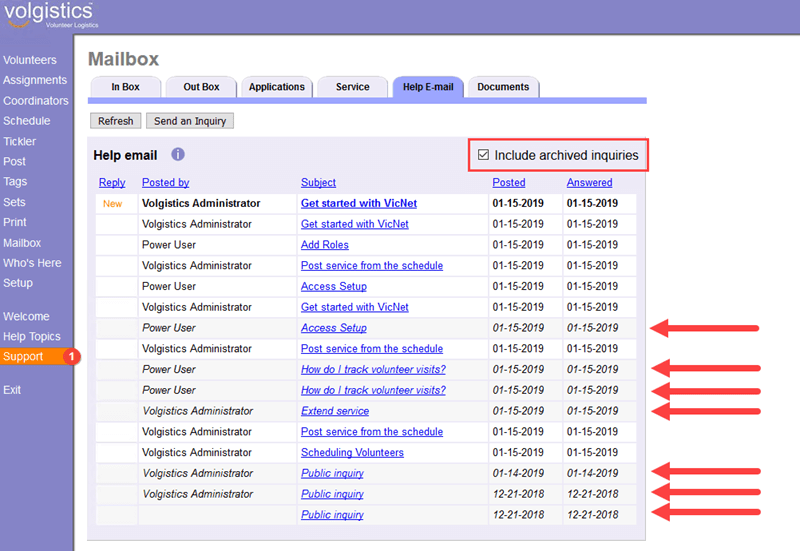Sort by the Answered column header
This screenshot has height=551, width=800.
tap(589, 182)
